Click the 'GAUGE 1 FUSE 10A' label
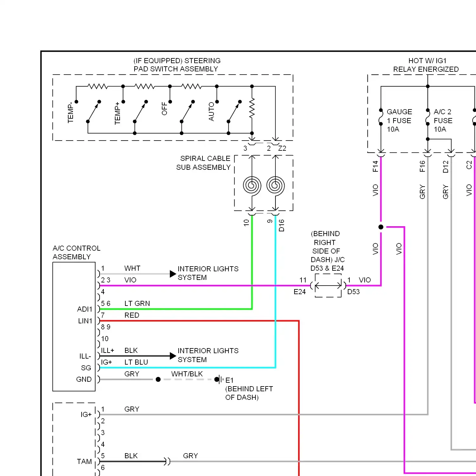This screenshot has height=476, width=476. 399,121
